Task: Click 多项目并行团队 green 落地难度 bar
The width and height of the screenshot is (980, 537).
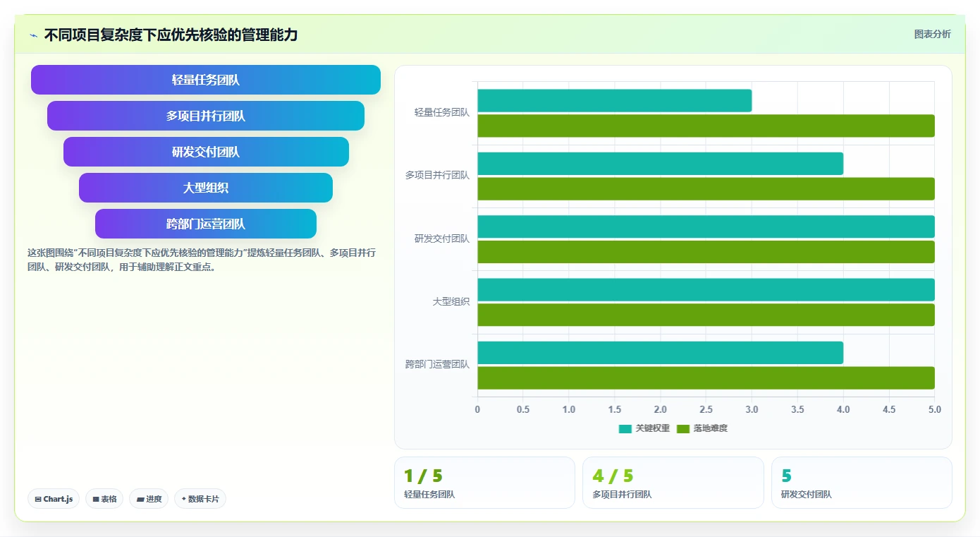Action: click(706, 188)
